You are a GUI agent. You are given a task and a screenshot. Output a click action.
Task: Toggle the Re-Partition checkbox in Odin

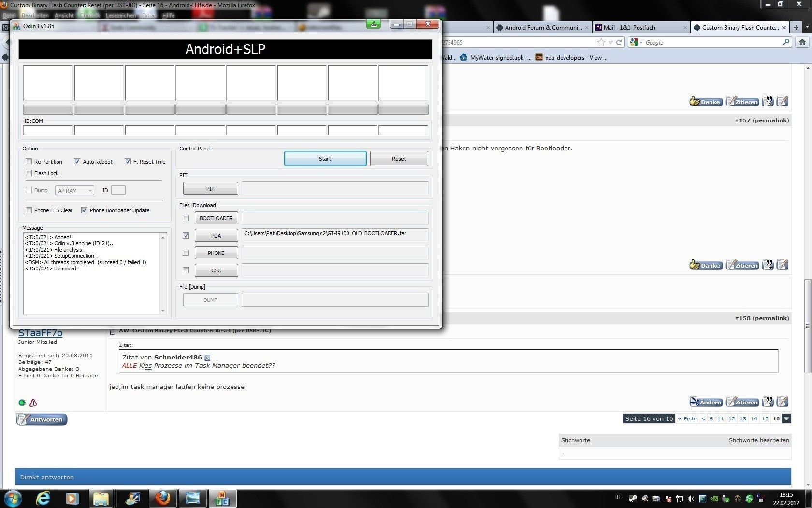click(x=29, y=162)
